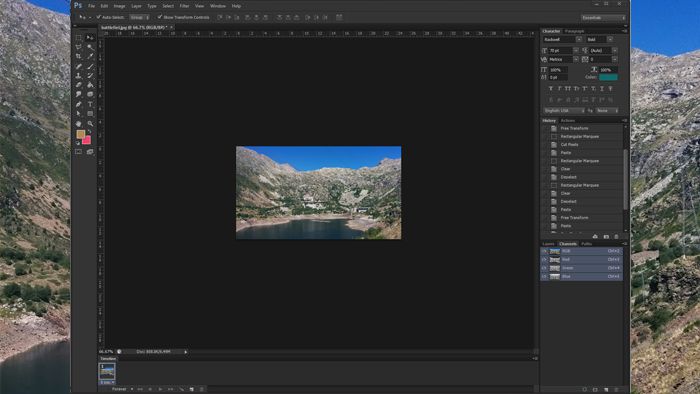Create new document from current state
The height and width of the screenshot is (394, 700).
(595, 236)
